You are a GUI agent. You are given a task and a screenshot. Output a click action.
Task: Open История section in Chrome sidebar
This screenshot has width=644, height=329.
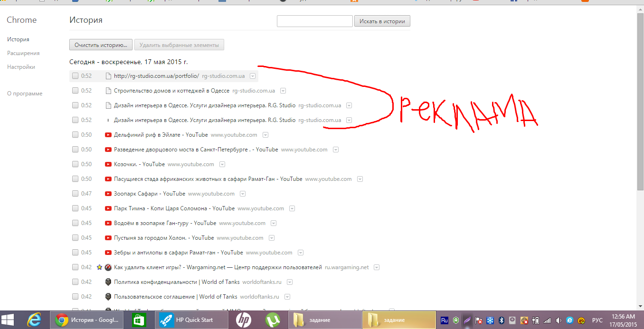click(18, 39)
